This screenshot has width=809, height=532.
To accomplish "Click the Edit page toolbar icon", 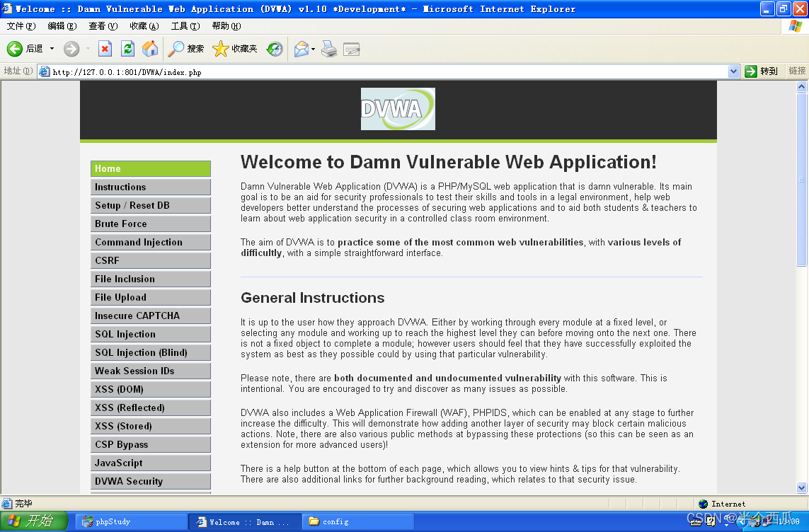I will (x=351, y=49).
